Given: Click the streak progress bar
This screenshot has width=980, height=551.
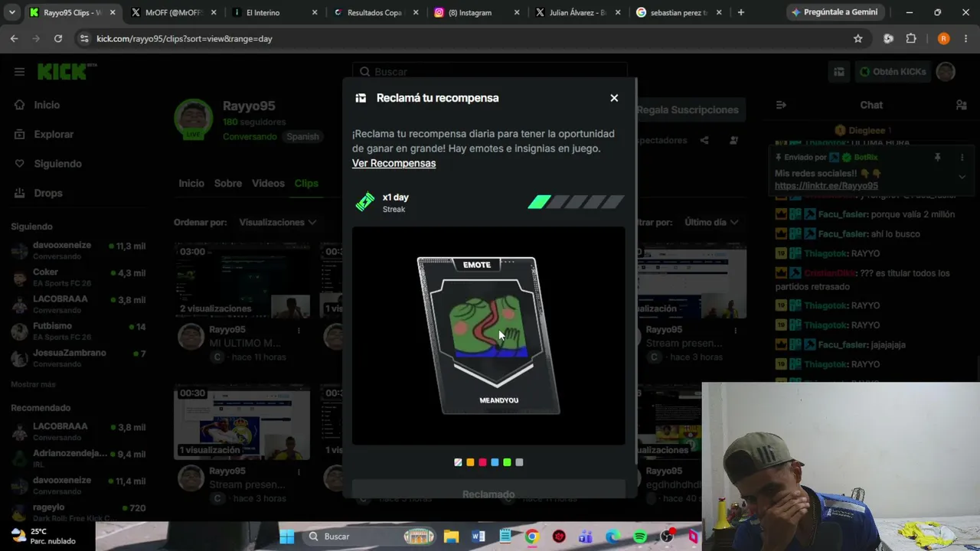Looking at the screenshot, I should tap(576, 202).
